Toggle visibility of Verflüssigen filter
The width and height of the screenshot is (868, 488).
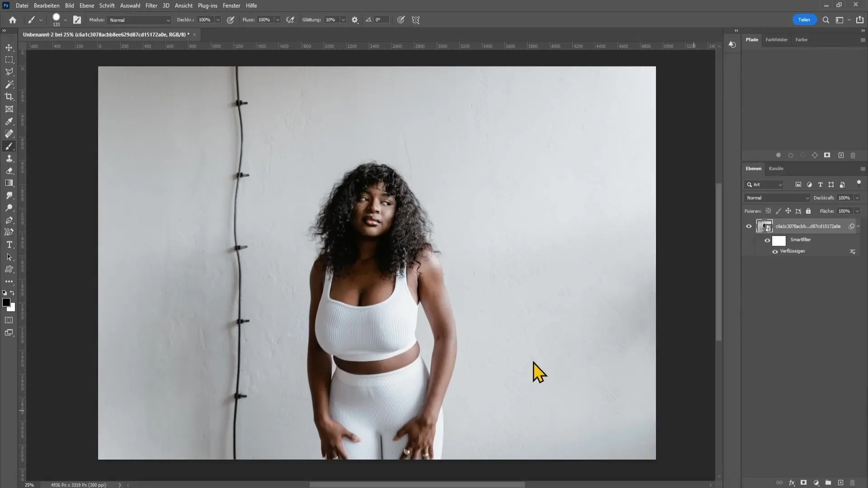775,251
